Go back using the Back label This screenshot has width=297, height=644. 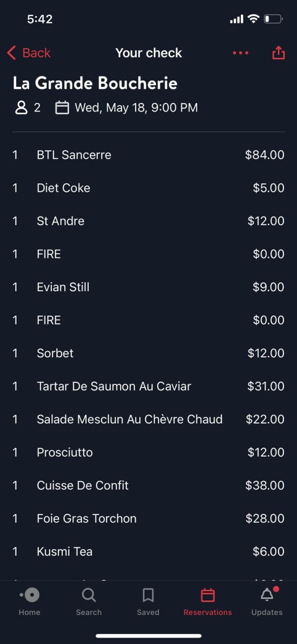point(36,53)
